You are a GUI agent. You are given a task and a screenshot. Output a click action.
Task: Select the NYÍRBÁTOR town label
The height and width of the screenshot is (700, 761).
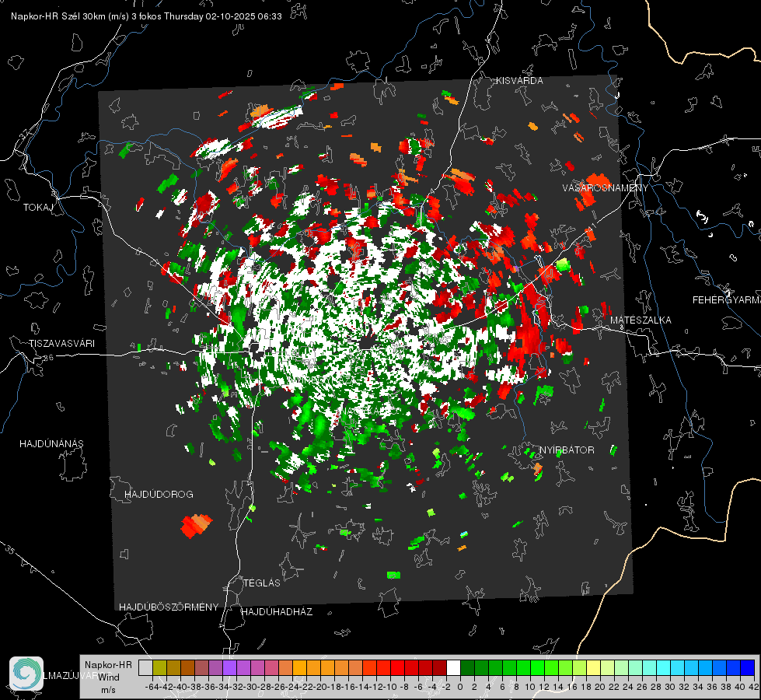point(567,450)
